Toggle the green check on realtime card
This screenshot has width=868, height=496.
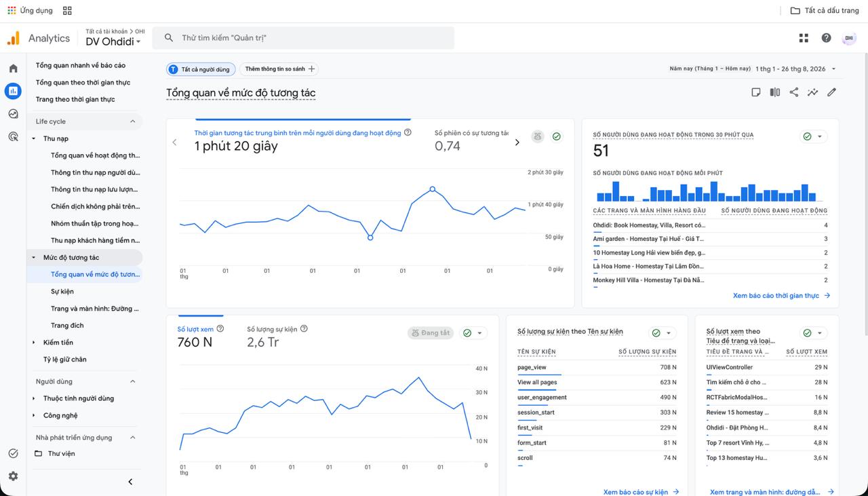point(812,136)
